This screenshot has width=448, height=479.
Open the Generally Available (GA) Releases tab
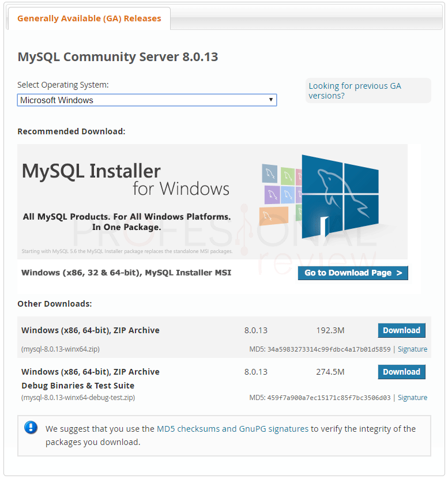point(89,18)
